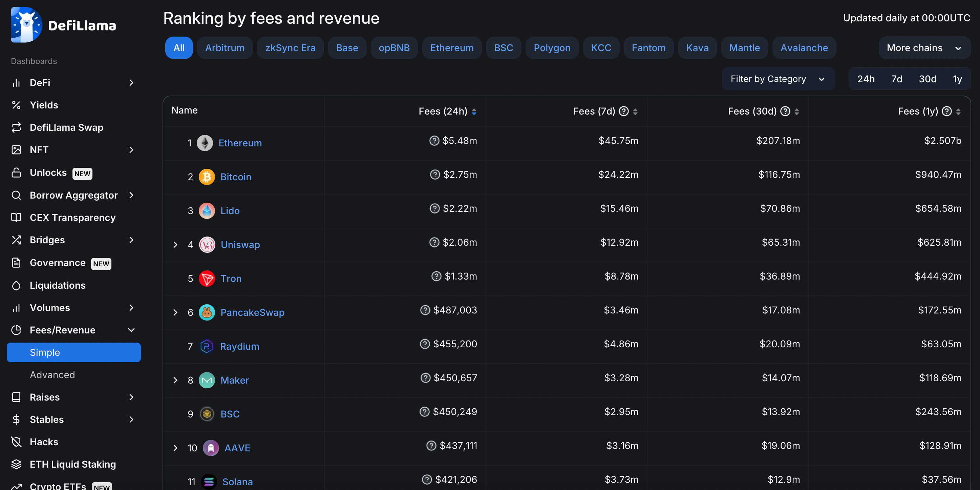Click the BSC logo icon
Screen dimensions: 980x490
click(207, 414)
